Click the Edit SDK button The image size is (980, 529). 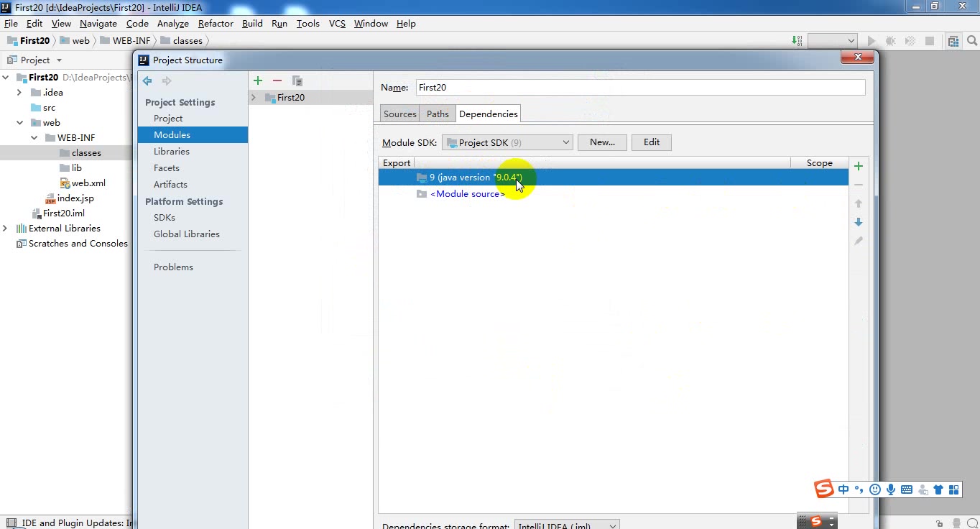[x=652, y=142]
